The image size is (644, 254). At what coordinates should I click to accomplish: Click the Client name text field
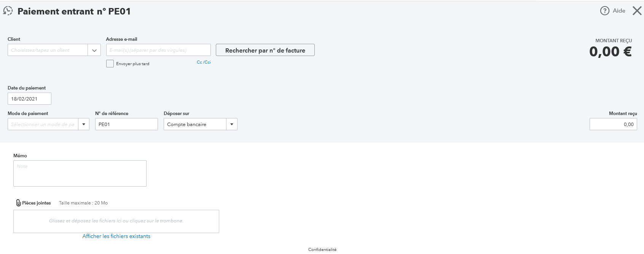(x=48, y=50)
